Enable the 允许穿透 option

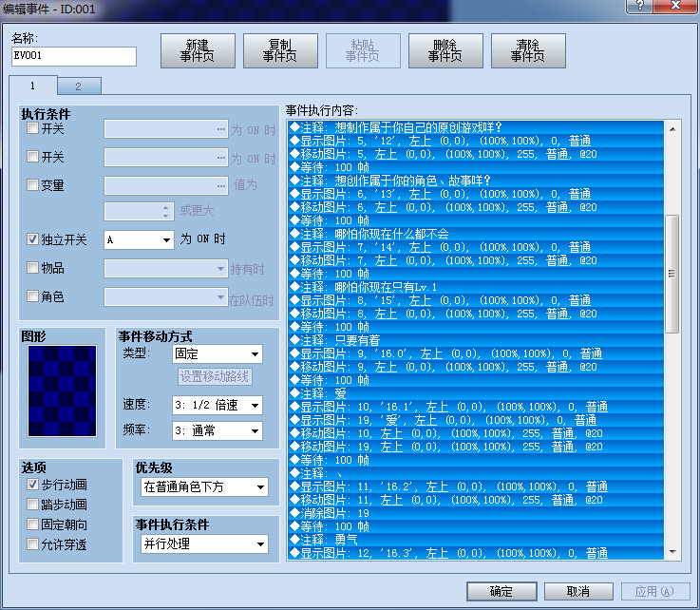[x=32, y=544]
